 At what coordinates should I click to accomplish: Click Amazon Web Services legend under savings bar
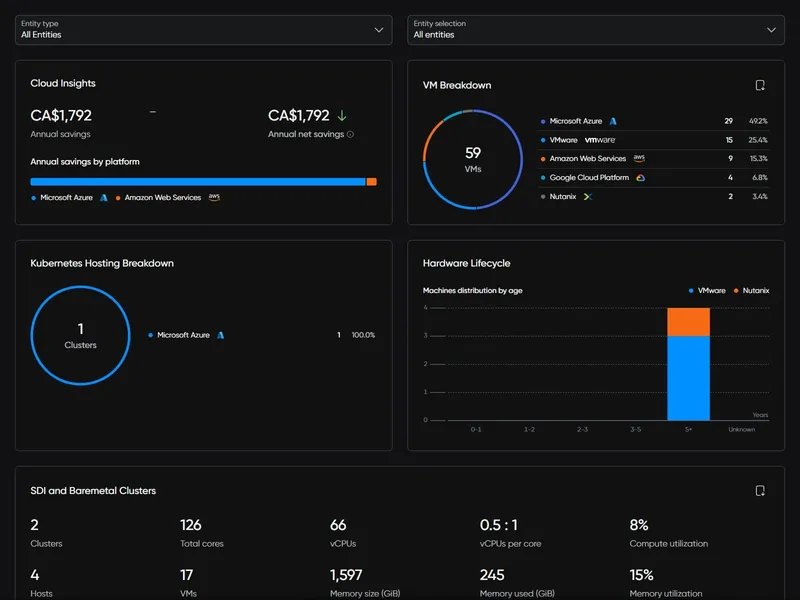pyautogui.click(x=168, y=197)
